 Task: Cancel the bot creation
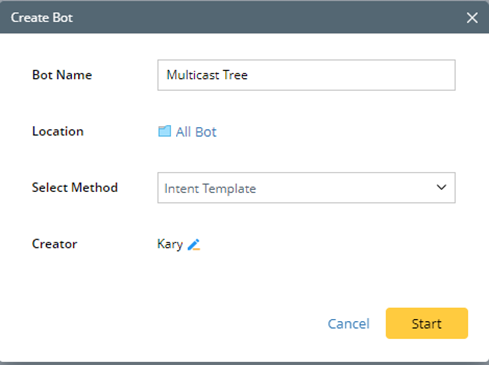coord(349,324)
